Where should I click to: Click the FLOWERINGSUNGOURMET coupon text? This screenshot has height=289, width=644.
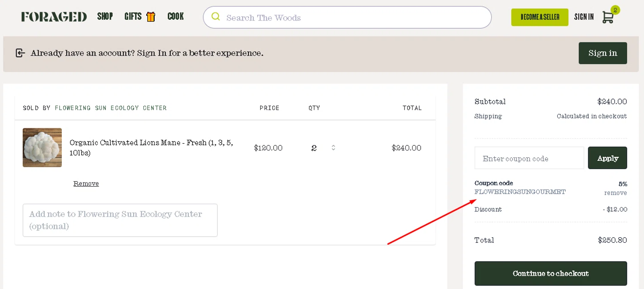(x=520, y=192)
